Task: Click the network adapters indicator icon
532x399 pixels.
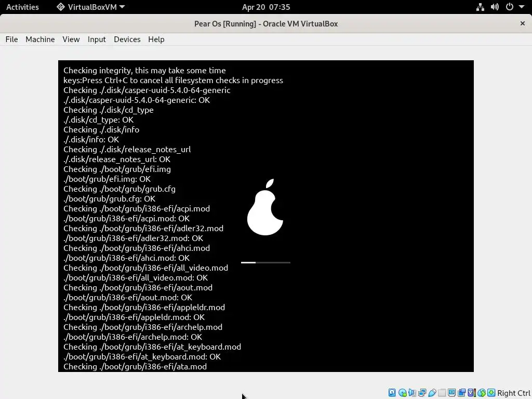Action: [422, 393]
